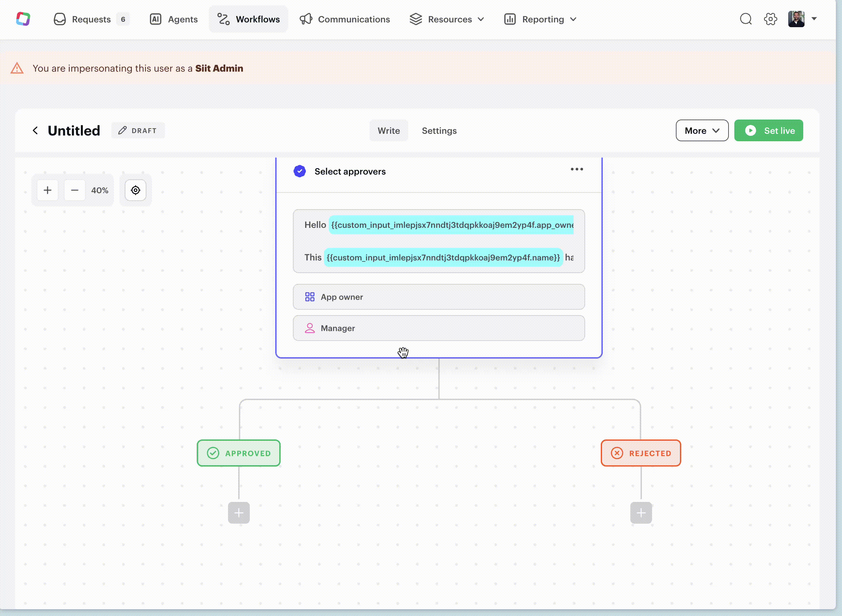The height and width of the screenshot is (616, 842).
Task: Open three-dot menu on Select approvers
Action: click(576, 169)
